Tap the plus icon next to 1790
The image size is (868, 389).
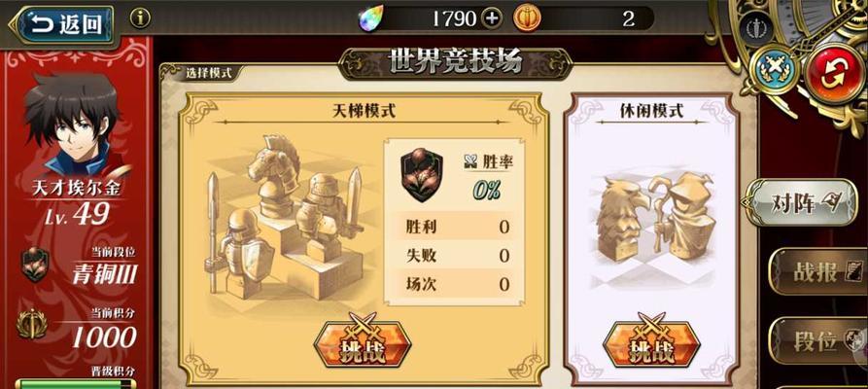coord(492,18)
